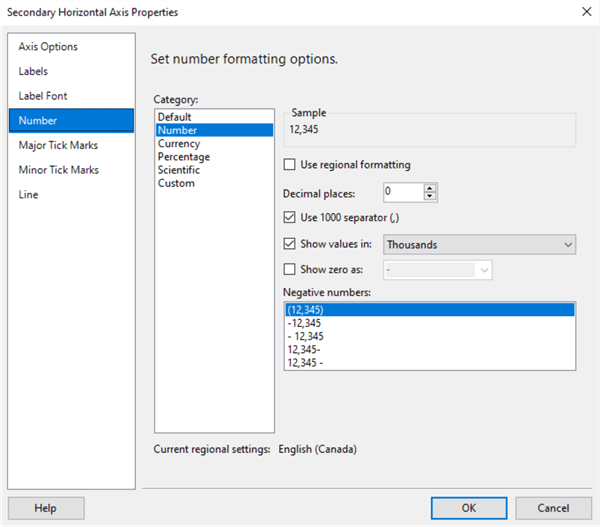Click the Decimal places input field
This screenshot has width=600, height=527.
tap(402, 192)
